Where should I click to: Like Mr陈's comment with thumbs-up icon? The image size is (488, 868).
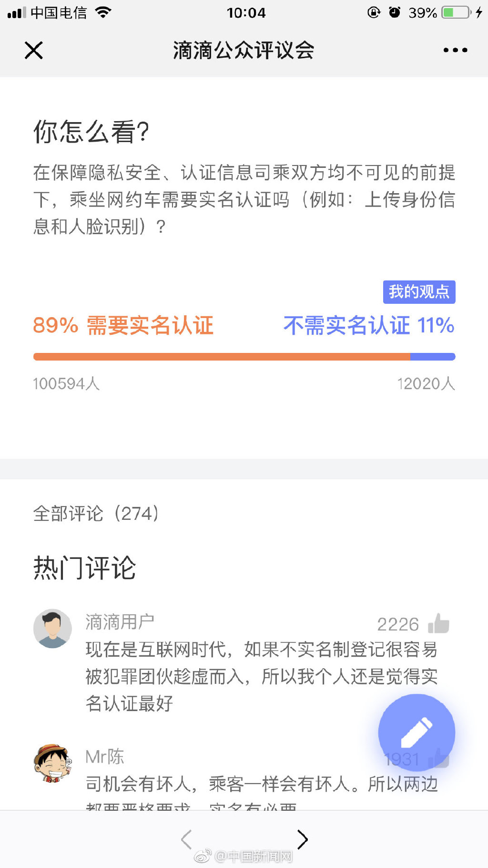438,759
